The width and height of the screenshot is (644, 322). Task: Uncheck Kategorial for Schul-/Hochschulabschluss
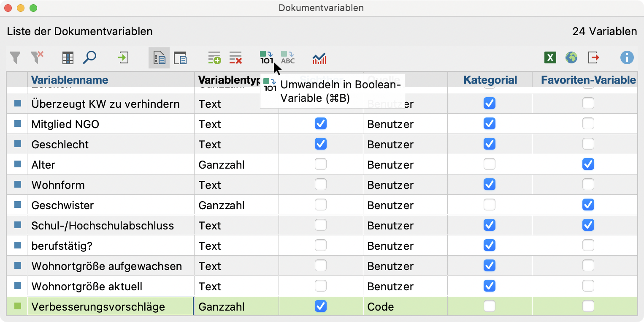[490, 225]
